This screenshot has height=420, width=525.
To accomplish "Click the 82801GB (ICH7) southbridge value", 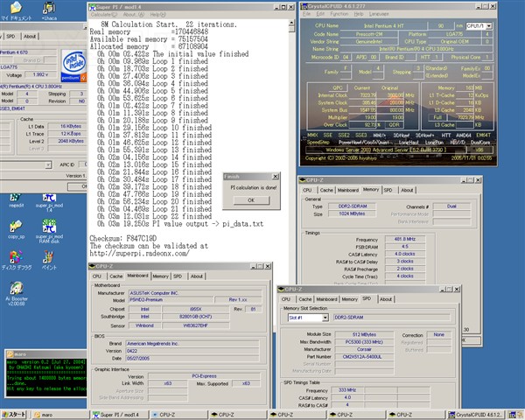I will pyautogui.click(x=195, y=317).
